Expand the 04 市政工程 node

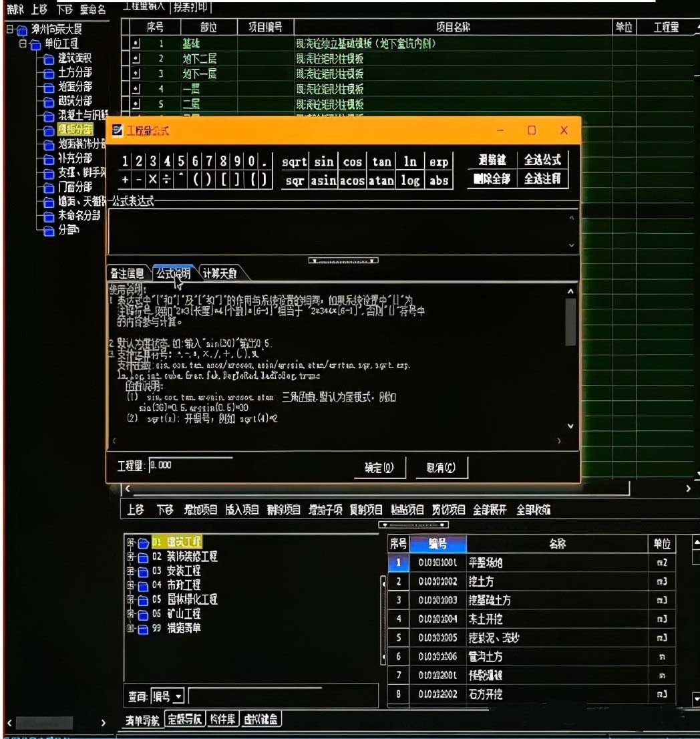[131, 585]
